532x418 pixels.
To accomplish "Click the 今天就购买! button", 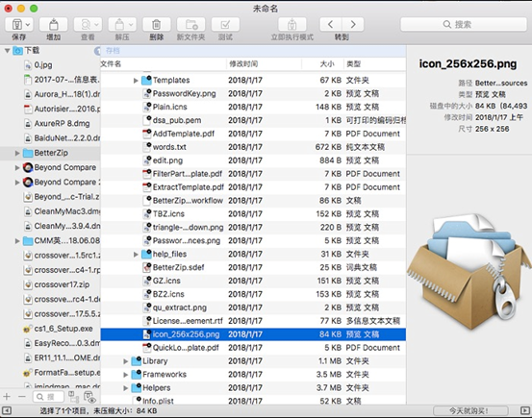I will (x=470, y=411).
